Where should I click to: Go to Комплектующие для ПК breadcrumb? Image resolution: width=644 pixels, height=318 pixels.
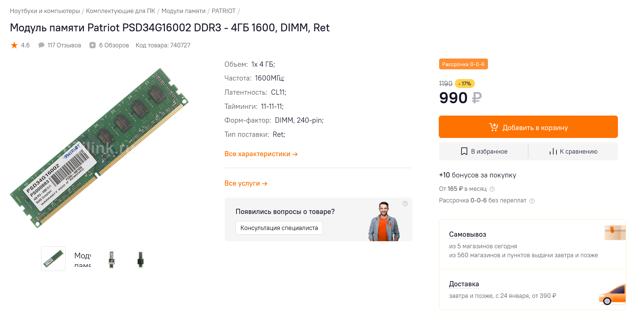[120, 11]
